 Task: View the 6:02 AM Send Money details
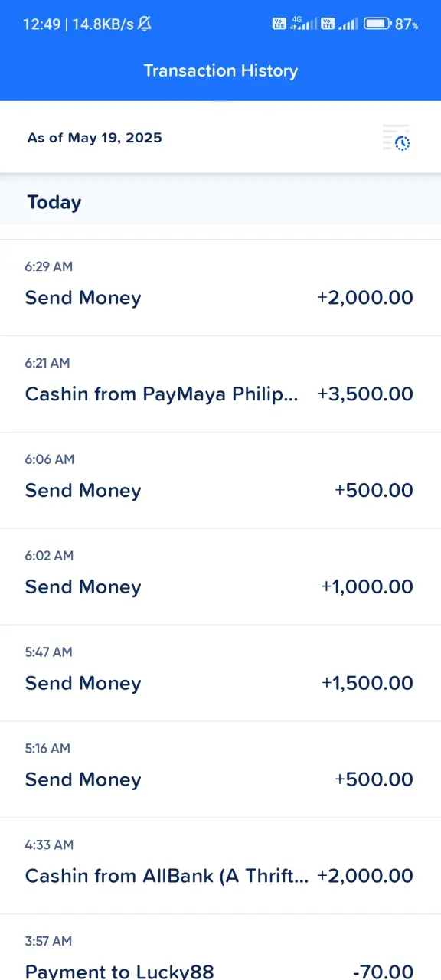click(x=220, y=577)
